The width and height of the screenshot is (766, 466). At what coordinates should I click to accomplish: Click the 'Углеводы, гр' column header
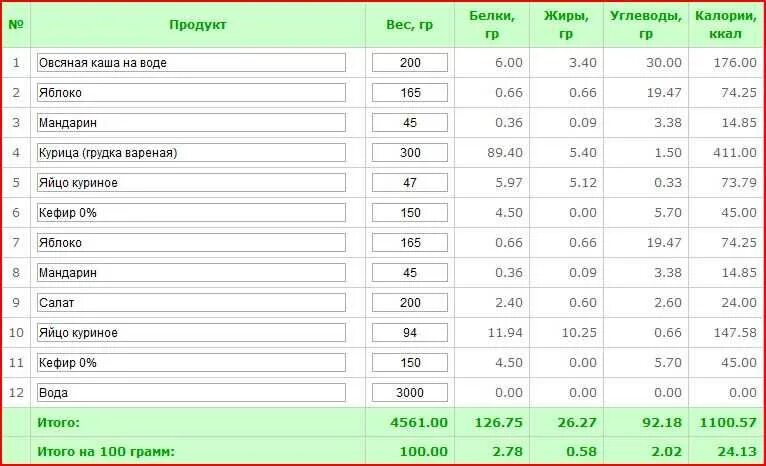645,25
